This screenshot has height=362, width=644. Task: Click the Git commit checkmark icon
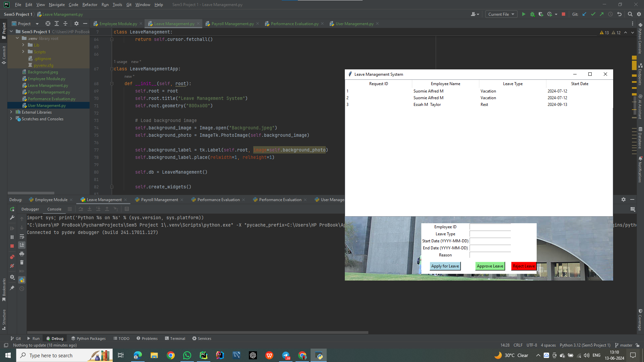[593, 14]
